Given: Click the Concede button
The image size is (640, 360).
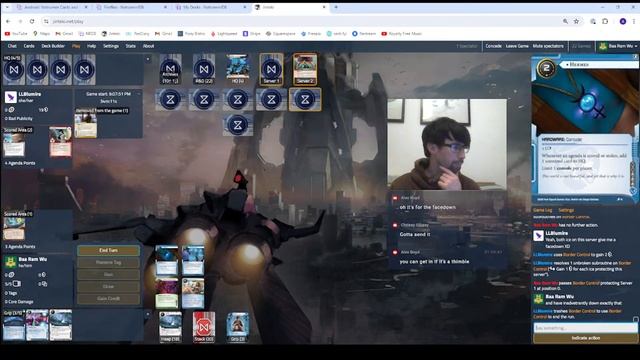Looking at the screenshot, I should coord(493,46).
